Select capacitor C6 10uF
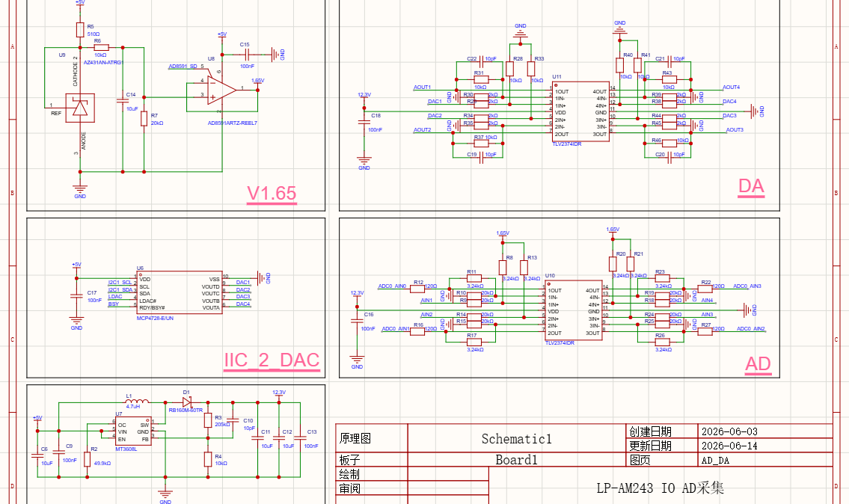This screenshot has width=849, height=504. point(37,455)
